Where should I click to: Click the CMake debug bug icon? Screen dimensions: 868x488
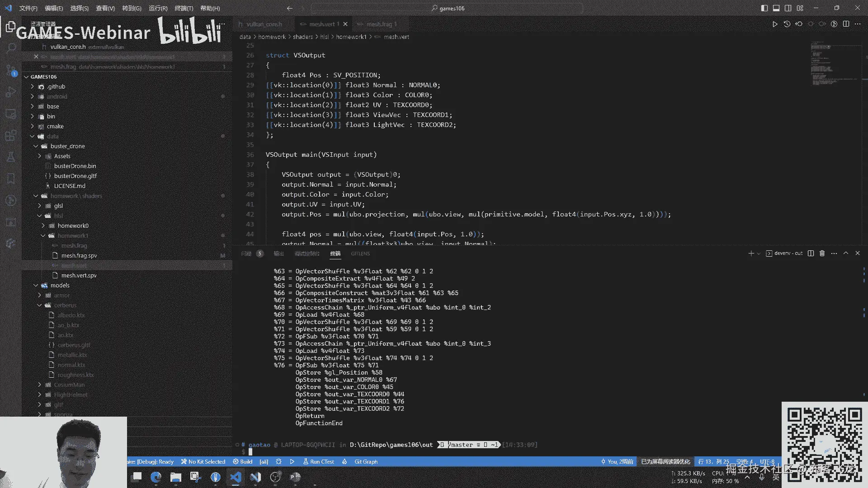tap(278, 462)
